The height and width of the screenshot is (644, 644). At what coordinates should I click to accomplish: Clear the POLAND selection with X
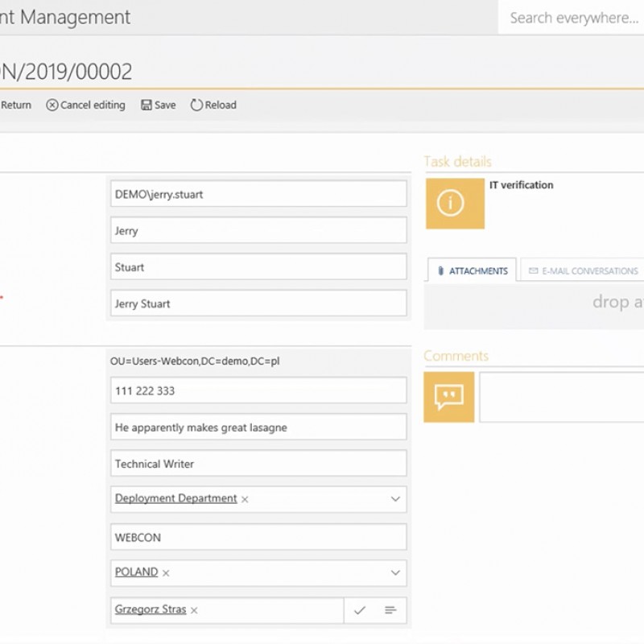coord(166,573)
